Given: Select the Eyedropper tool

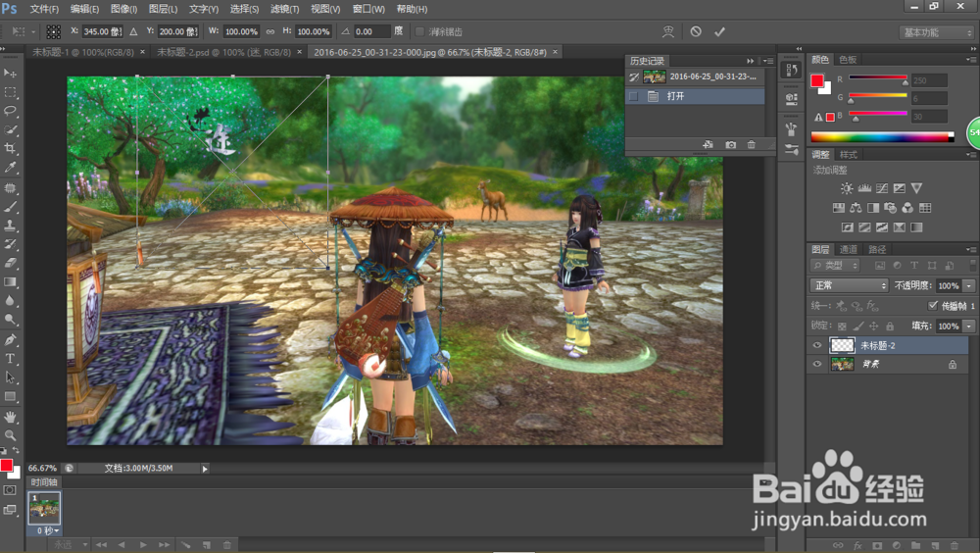Looking at the screenshot, I should click(10, 167).
